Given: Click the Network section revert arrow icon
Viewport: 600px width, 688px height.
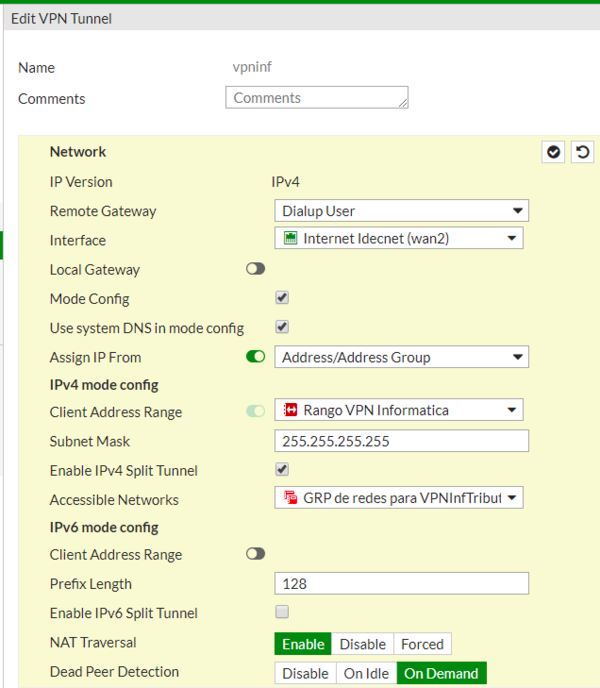Looking at the screenshot, I should (582, 152).
